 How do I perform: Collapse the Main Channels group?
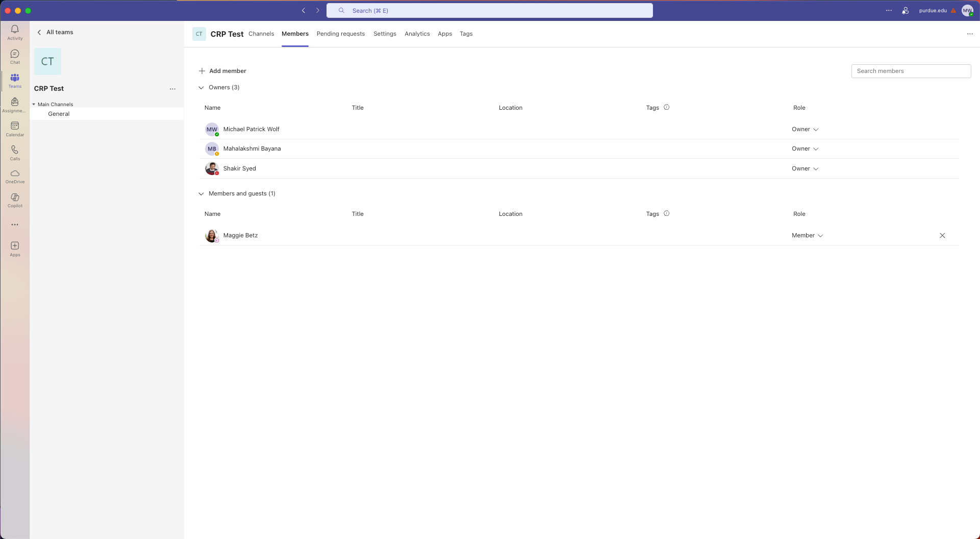[35, 104]
